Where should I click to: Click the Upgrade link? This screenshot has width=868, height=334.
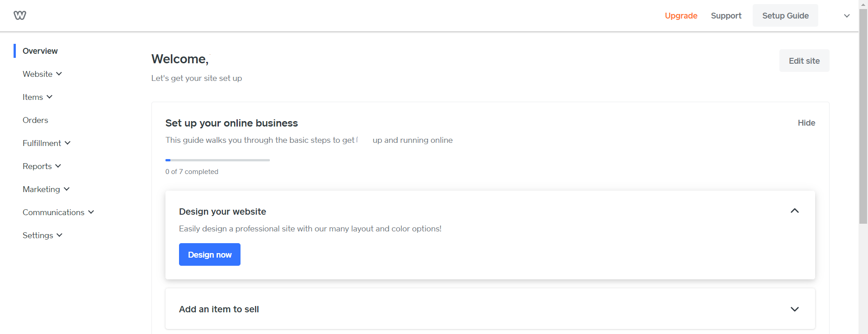pyautogui.click(x=681, y=16)
